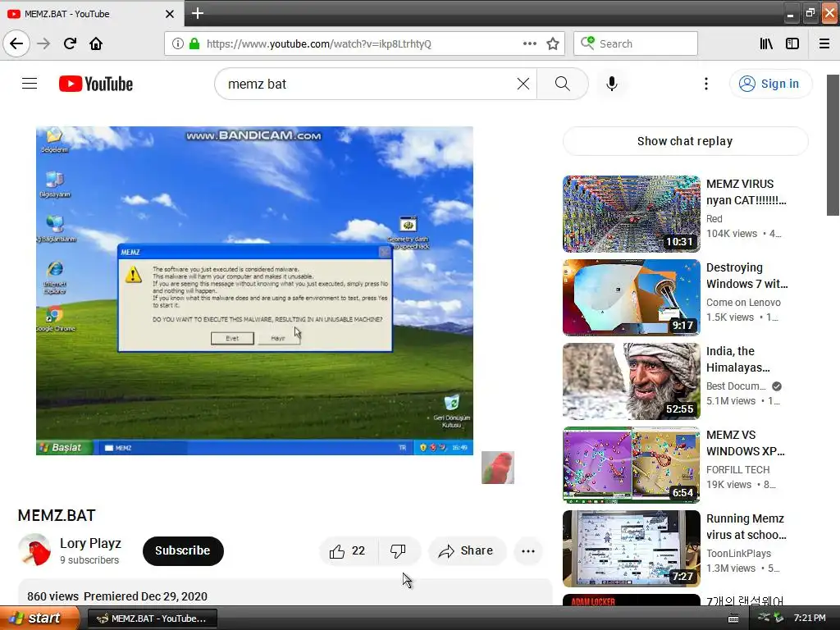Screen dimensions: 840x630
Task: Open India, the Himalayas video thumbnail
Action: [x=631, y=381]
